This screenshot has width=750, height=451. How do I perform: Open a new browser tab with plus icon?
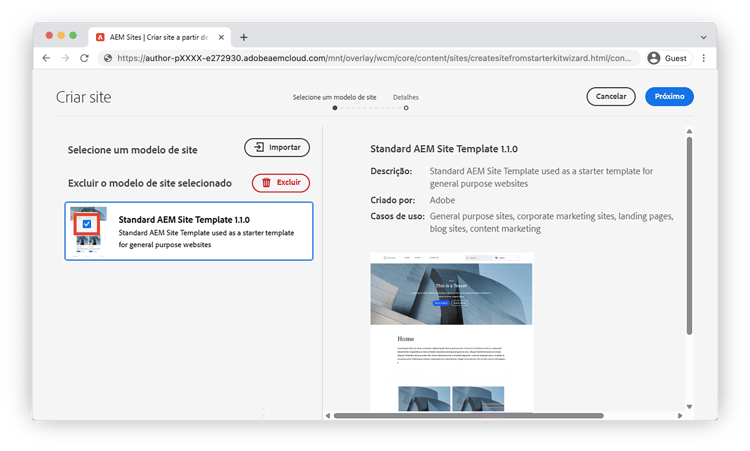tap(243, 37)
